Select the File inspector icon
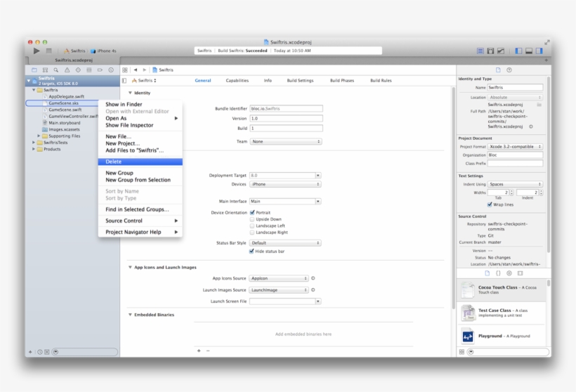The image size is (576, 392). [498, 70]
